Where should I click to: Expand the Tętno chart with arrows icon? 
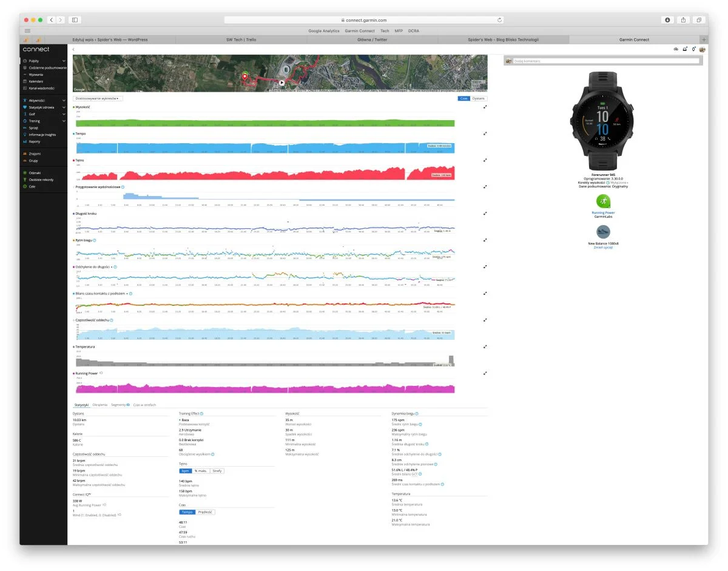[x=485, y=160]
